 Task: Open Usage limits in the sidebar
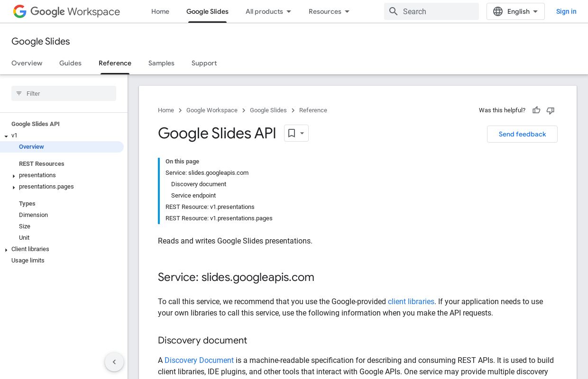[x=28, y=261]
